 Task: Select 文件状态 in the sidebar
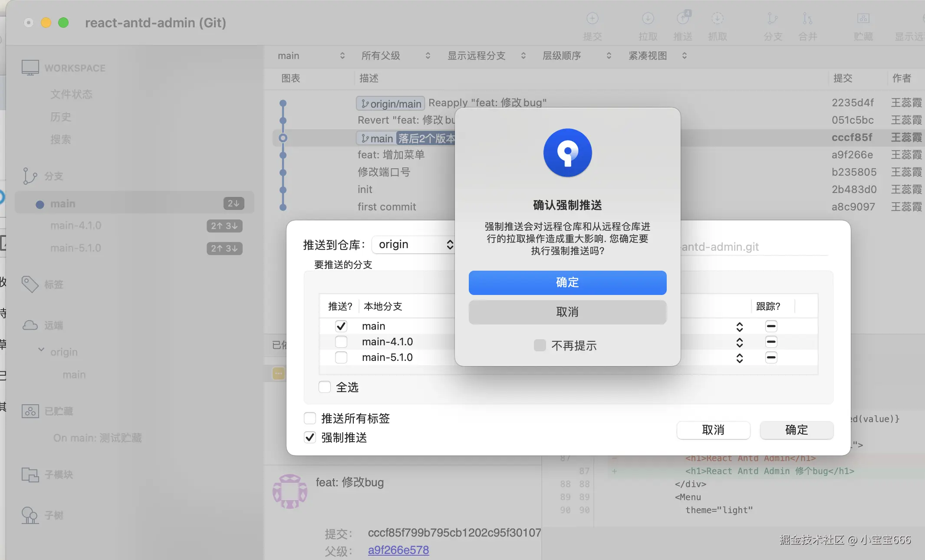71,94
